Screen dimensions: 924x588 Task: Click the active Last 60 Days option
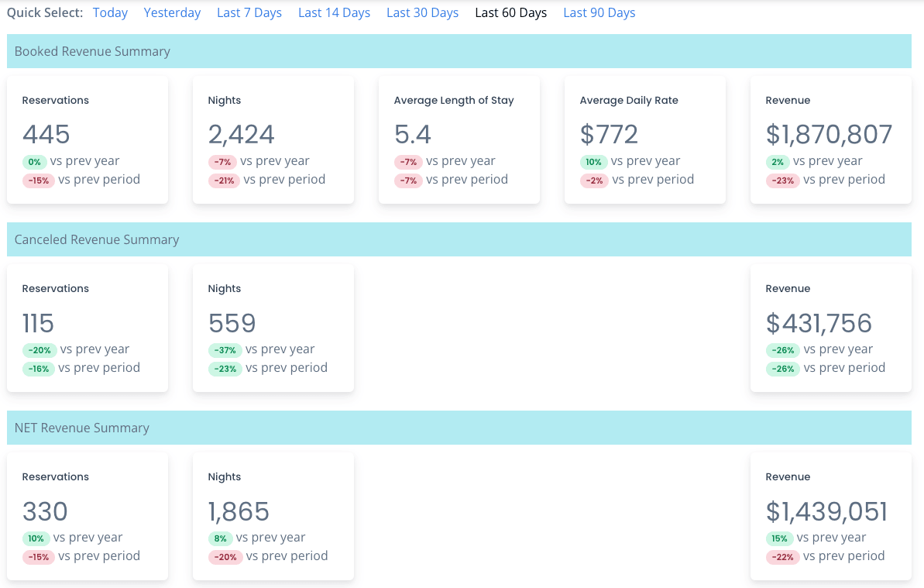(510, 13)
